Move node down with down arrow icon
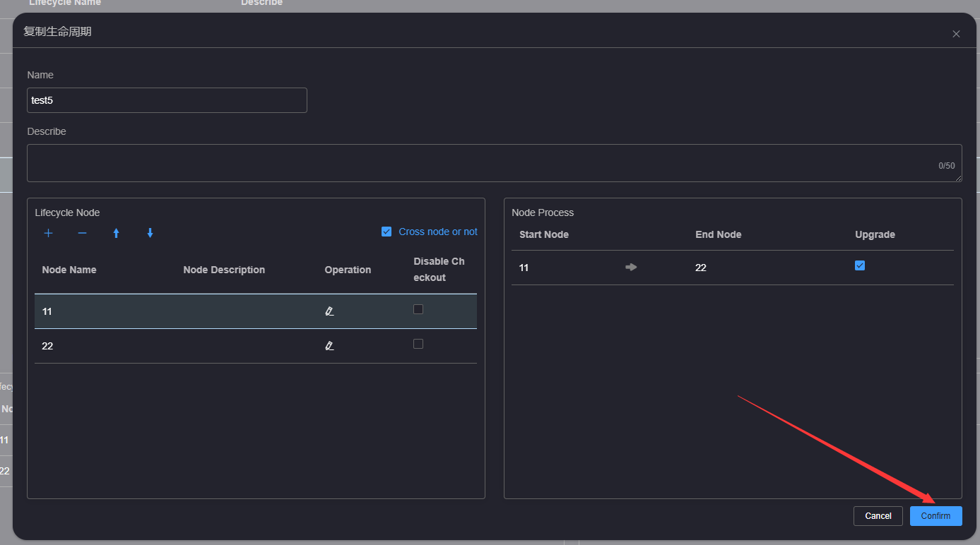Viewport: 980px width, 545px height. point(150,233)
